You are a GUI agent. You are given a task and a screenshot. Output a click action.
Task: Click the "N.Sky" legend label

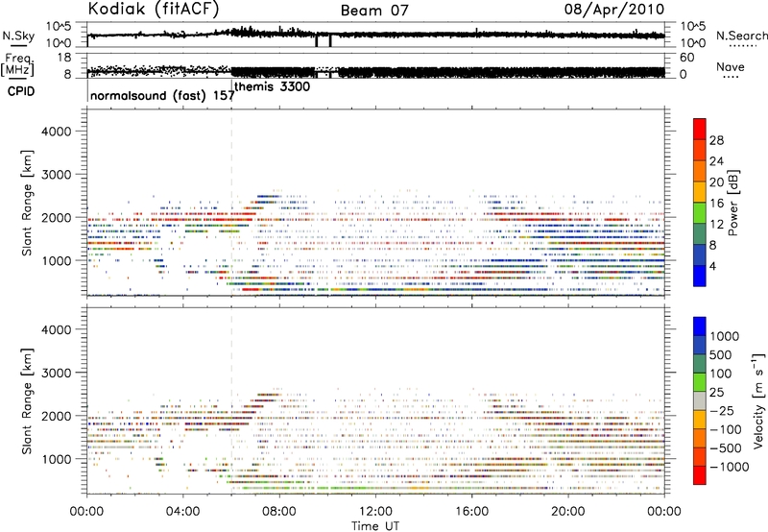18,36
